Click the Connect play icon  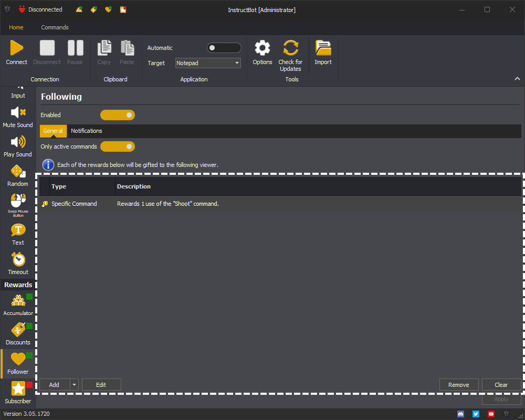click(x=16, y=48)
